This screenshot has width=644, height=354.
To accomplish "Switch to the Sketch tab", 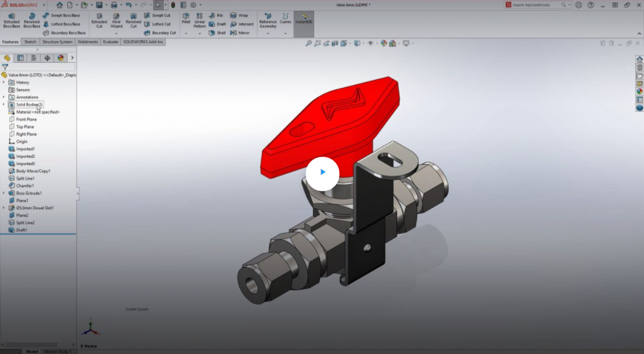I will 30,41.
